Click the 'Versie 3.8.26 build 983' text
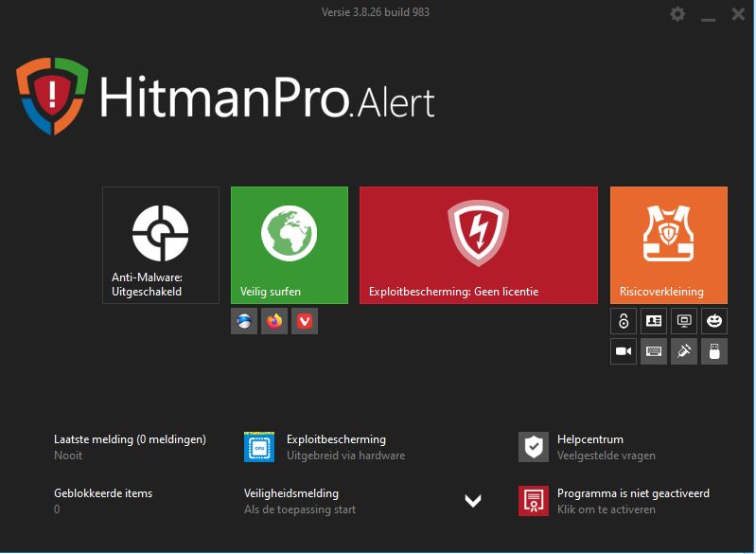Image resolution: width=756 pixels, height=554 pixels. [376, 12]
